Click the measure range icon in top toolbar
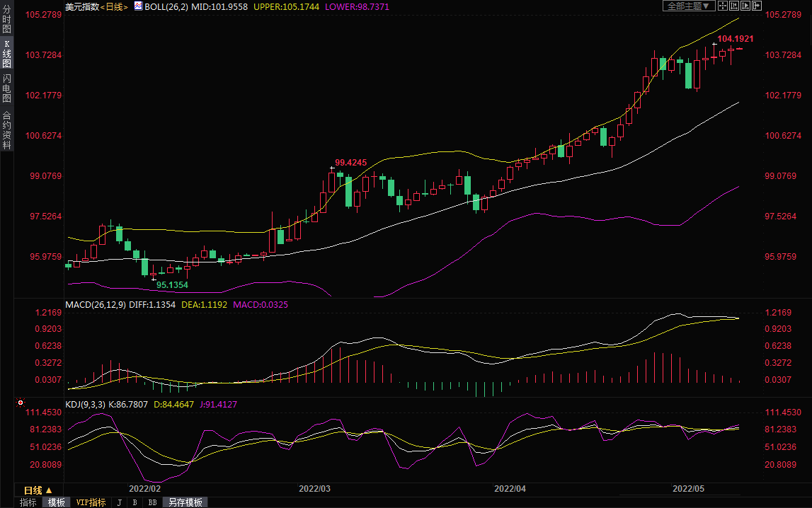The height and width of the screenshot is (508, 812). click(734, 6)
